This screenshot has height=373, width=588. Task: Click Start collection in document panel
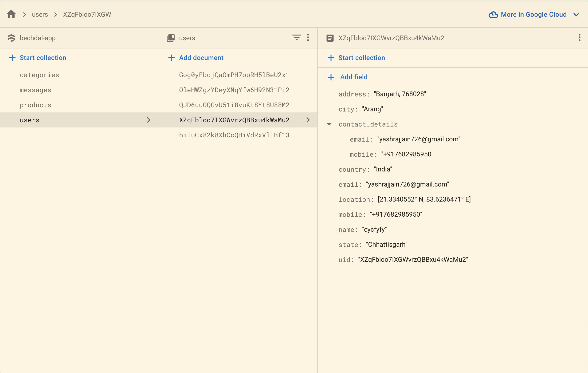point(356,58)
